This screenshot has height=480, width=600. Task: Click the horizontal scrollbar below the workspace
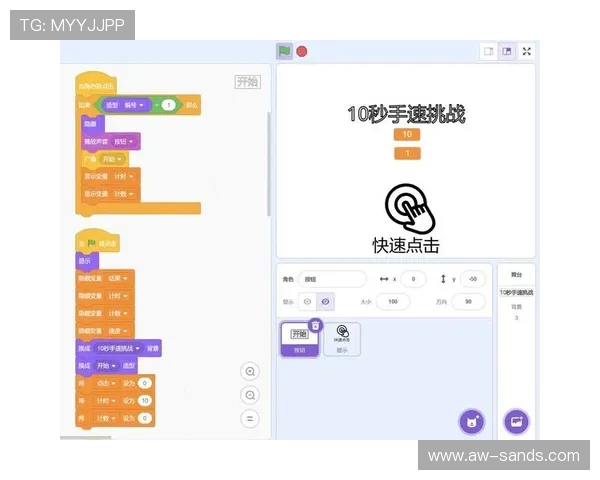coord(86,438)
